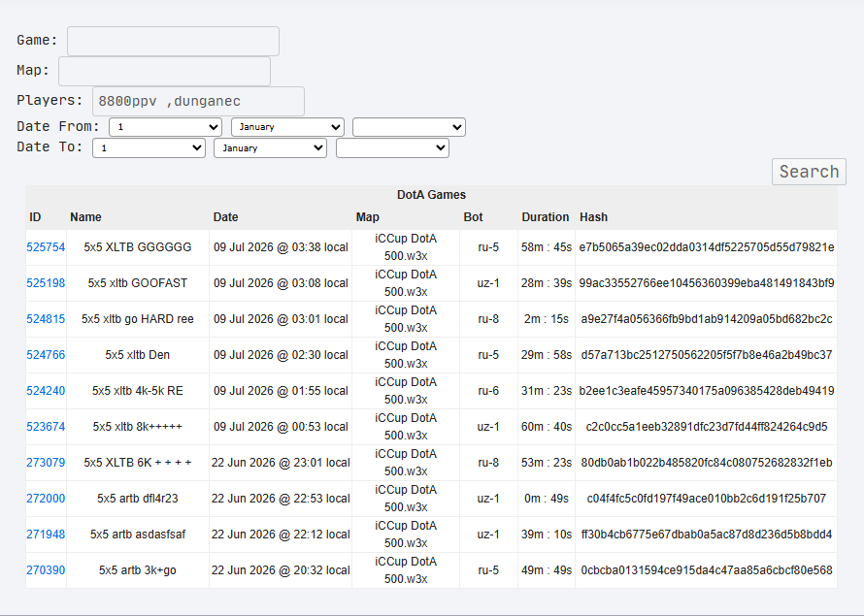Open game ID 271948 link
The image size is (864, 616).
click(46, 534)
